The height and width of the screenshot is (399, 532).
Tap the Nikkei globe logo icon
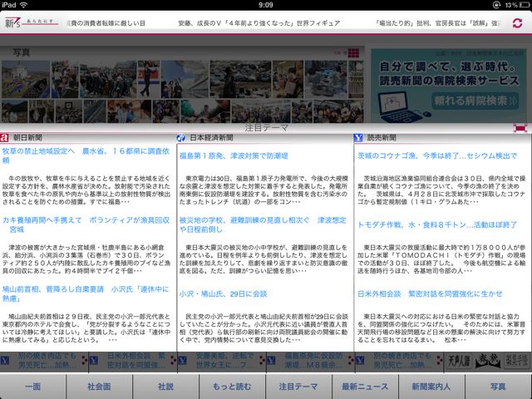click(181, 137)
